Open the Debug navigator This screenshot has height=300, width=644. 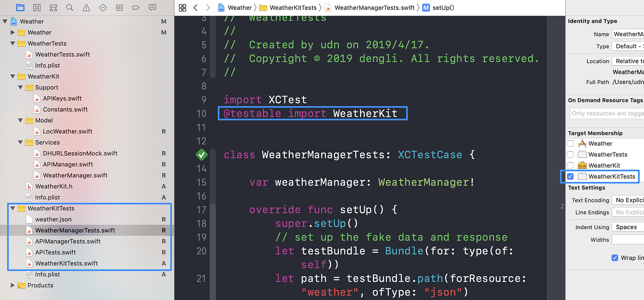click(x=119, y=7)
